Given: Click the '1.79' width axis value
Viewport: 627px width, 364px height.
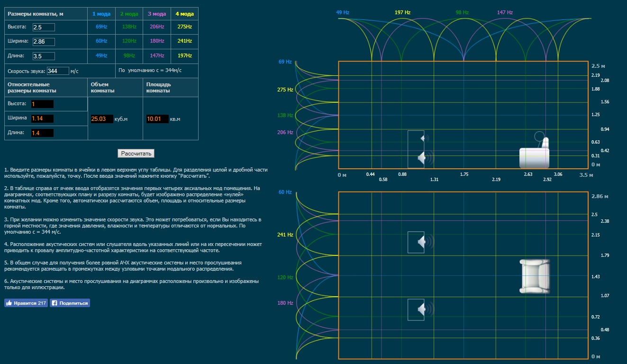Looking at the screenshot, I should click(605, 255).
